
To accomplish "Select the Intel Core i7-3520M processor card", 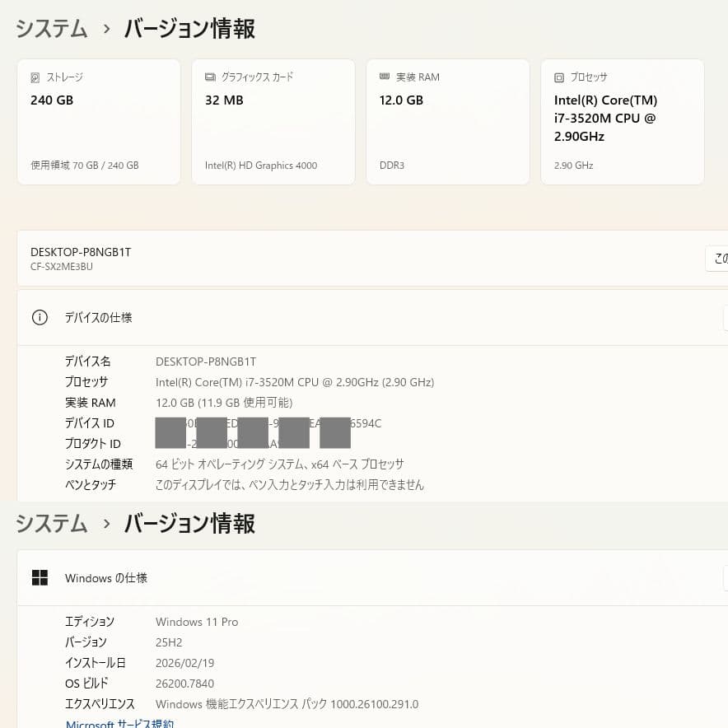I will pyautogui.click(x=623, y=122).
